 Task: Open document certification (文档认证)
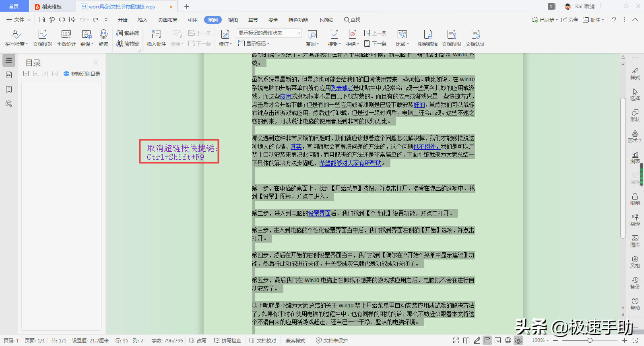click(x=475, y=38)
